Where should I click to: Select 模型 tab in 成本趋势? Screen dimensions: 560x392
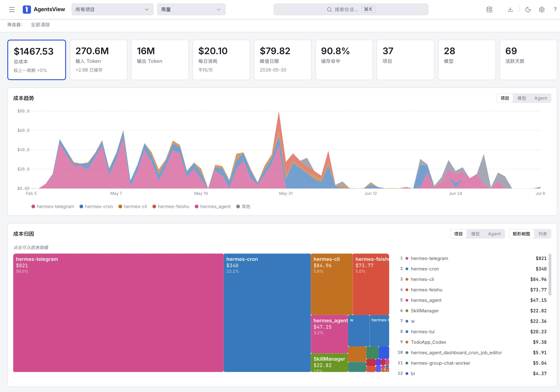point(521,98)
